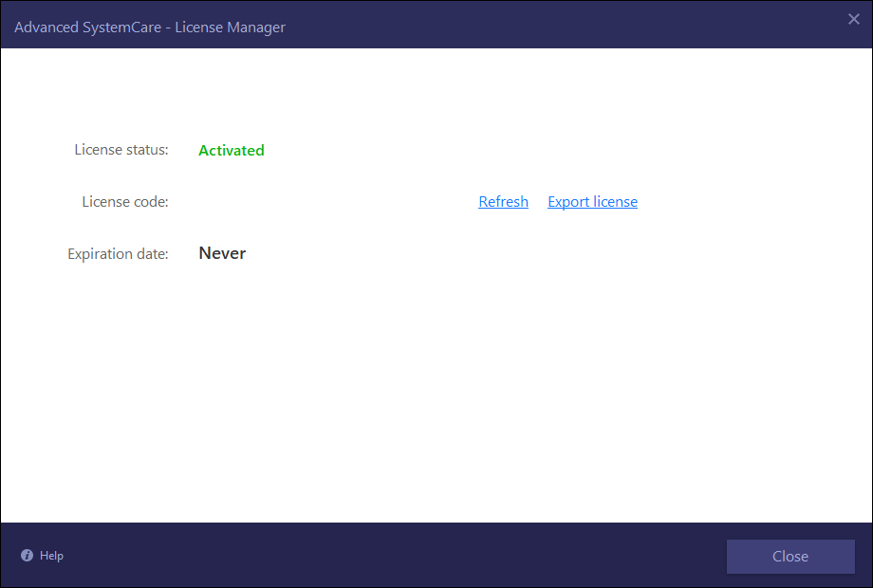Close the License Manager window with X
This screenshot has width=873, height=588.
[x=853, y=20]
